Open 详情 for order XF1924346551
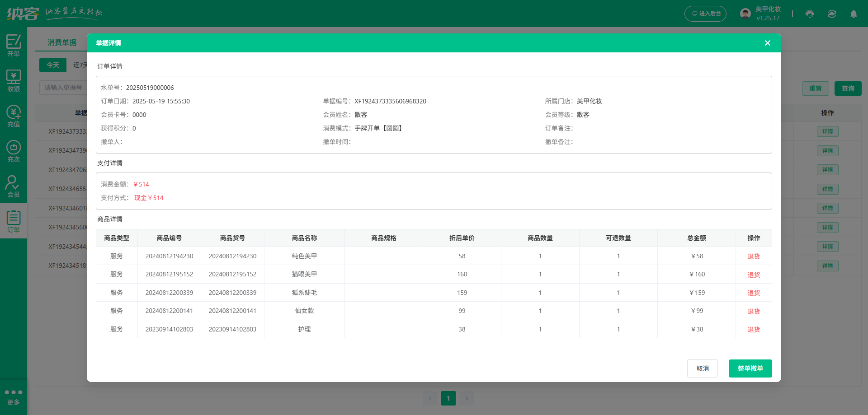The width and height of the screenshot is (868, 415). coord(828,189)
